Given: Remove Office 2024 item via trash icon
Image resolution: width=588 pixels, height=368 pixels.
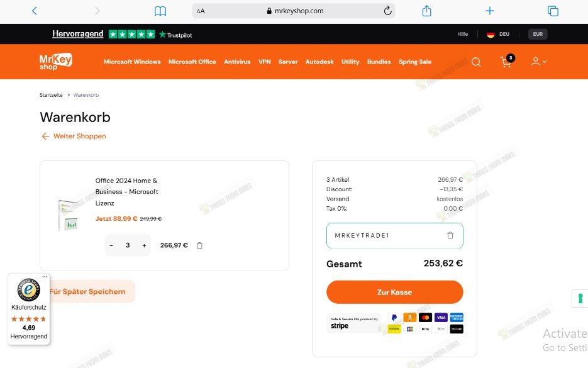Looking at the screenshot, I should (x=200, y=246).
